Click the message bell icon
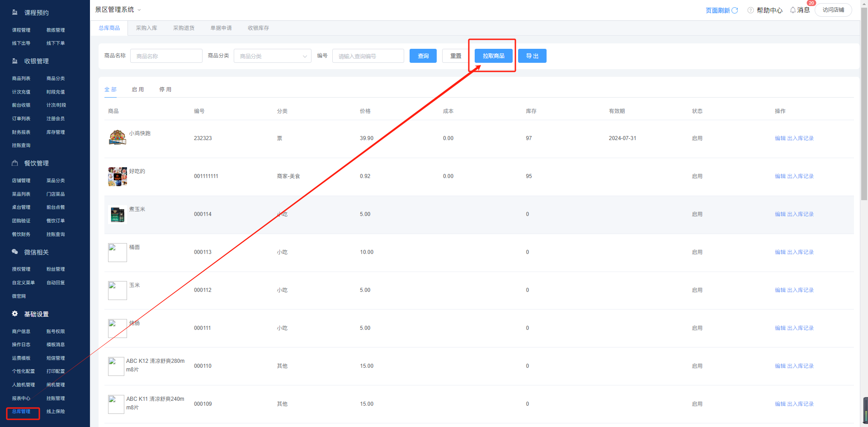868x427 pixels. point(793,10)
